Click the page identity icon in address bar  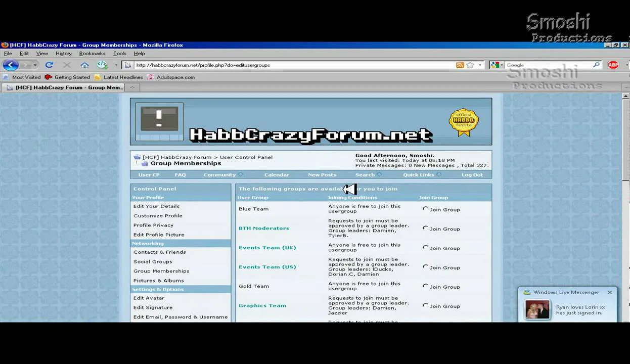tap(128, 65)
